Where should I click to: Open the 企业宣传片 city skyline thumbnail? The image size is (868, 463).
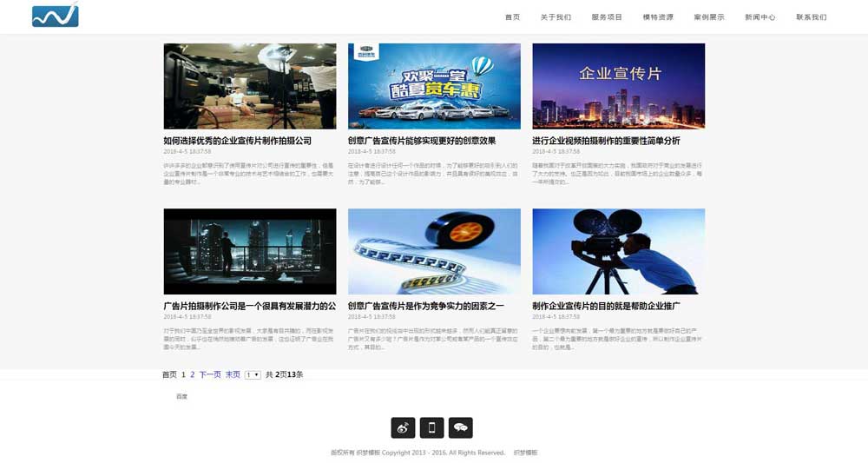coord(618,86)
